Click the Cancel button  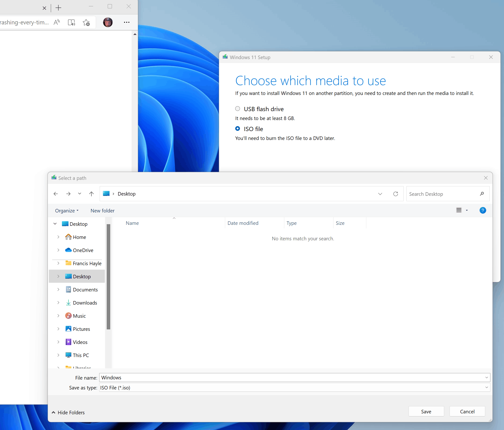[467, 411]
